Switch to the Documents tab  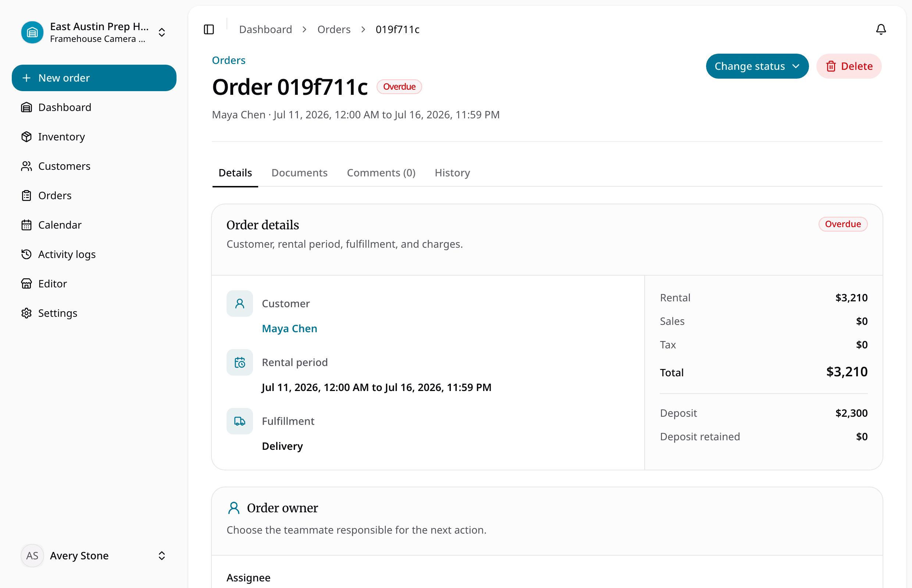click(x=299, y=173)
